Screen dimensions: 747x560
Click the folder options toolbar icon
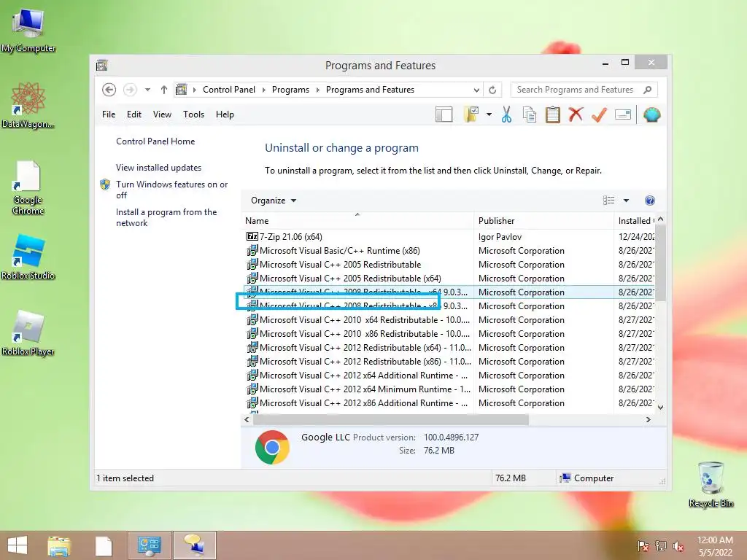click(x=472, y=114)
